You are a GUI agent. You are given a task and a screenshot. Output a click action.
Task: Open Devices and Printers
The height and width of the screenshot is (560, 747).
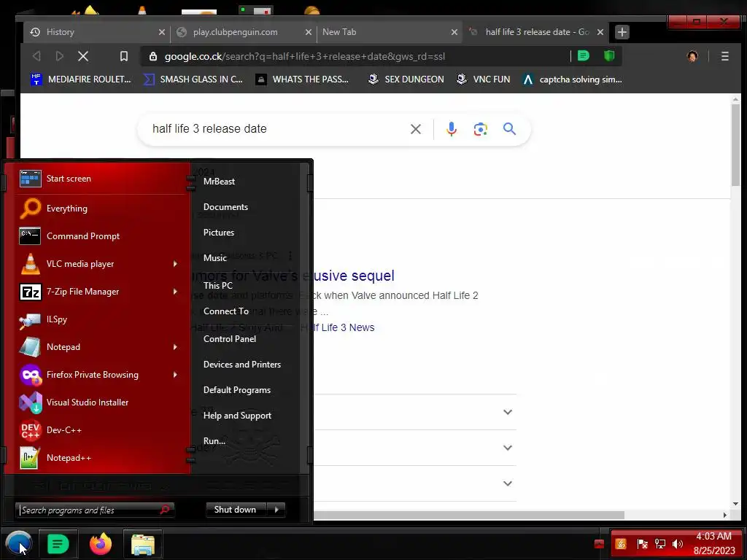242,365
